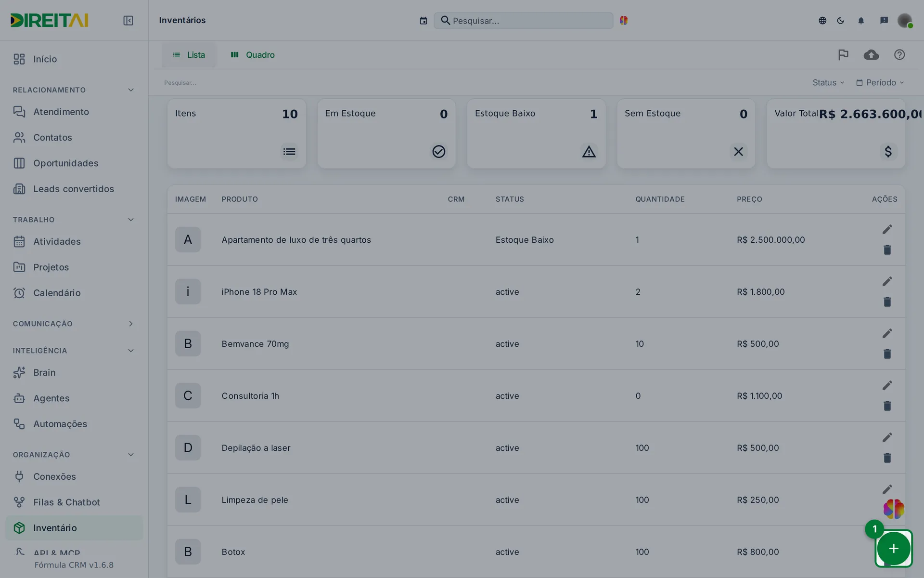Select the Estoque Baixo summary card

[x=536, y=133]
